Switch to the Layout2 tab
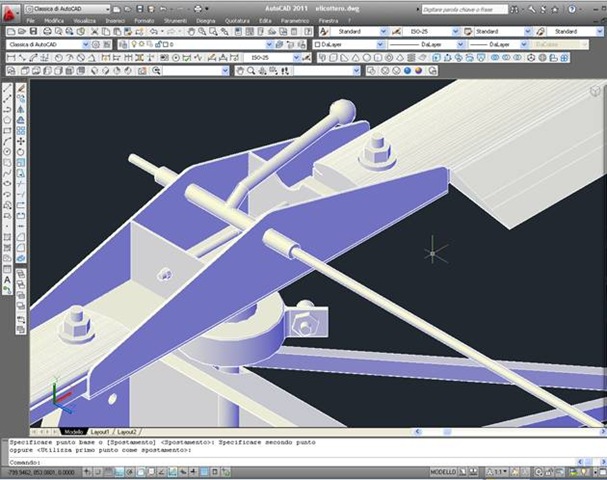 (127, 431)
